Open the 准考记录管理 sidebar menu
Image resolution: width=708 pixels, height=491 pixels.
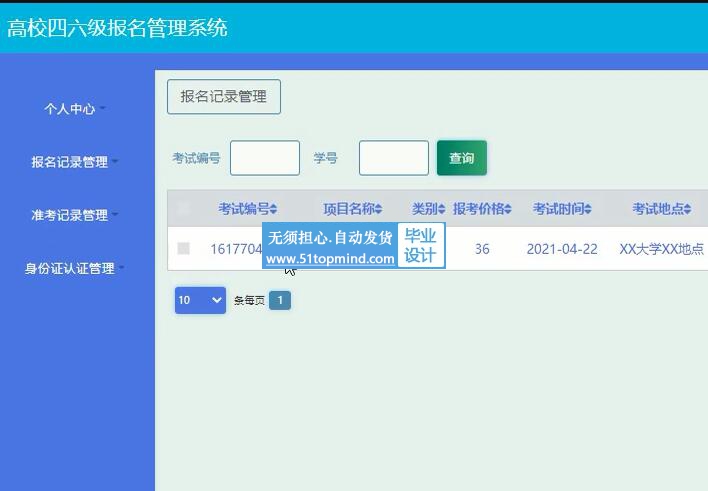coord(75,215)
